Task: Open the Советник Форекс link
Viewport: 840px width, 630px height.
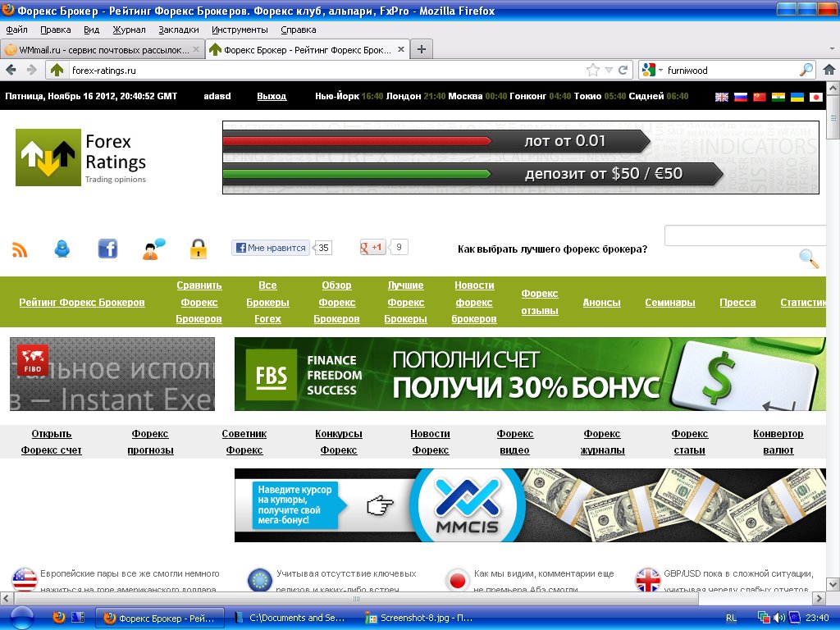Action: (244, 442)
